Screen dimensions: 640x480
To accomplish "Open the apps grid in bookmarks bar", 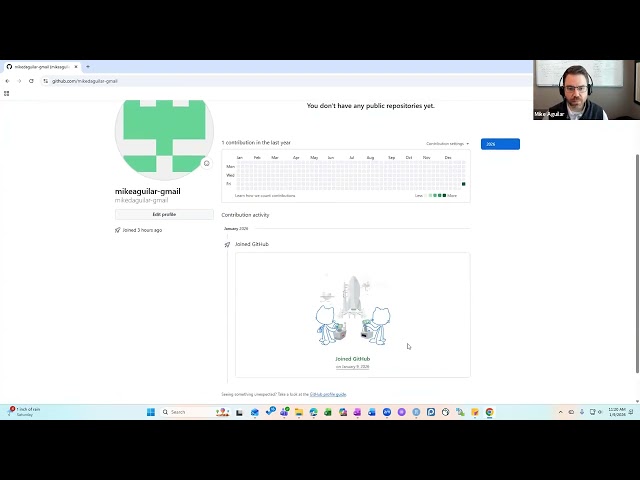I will click(x=7, y=93).
